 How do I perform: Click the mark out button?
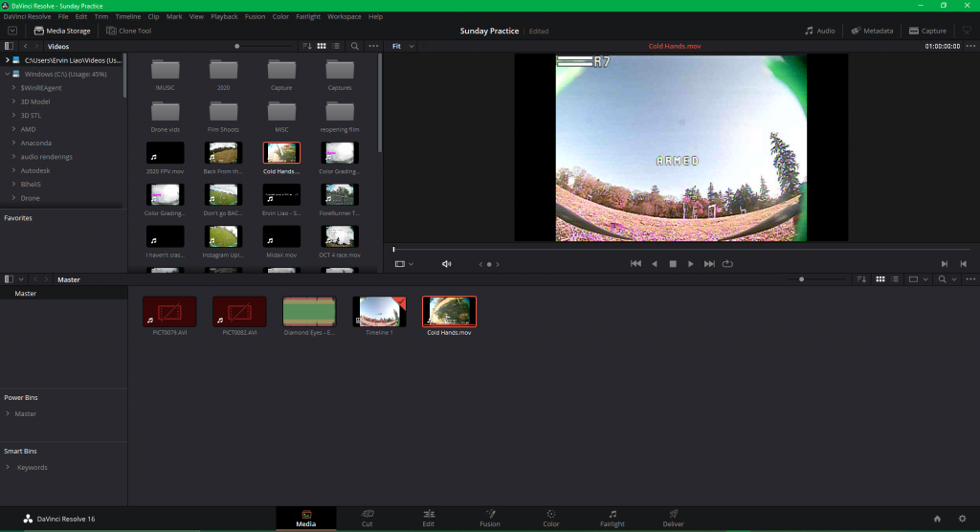[x=963, y=264]
